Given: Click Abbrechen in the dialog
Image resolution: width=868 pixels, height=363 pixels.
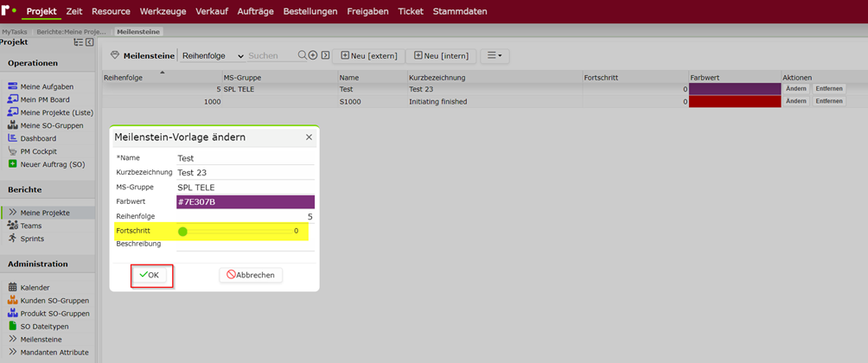Looking at the screenshot, I should [x=251, y=275].
